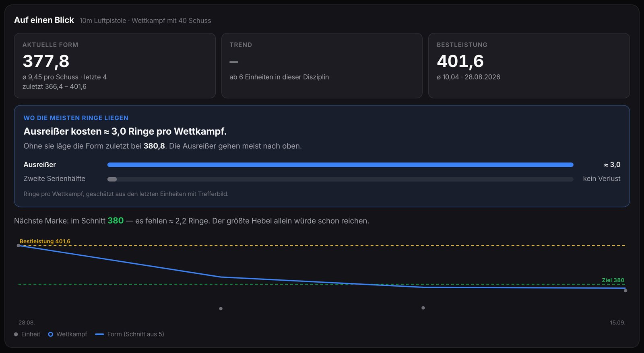Select the blue Ausreißer progress bar
This screenshot has height=353, width=644.
340,165
